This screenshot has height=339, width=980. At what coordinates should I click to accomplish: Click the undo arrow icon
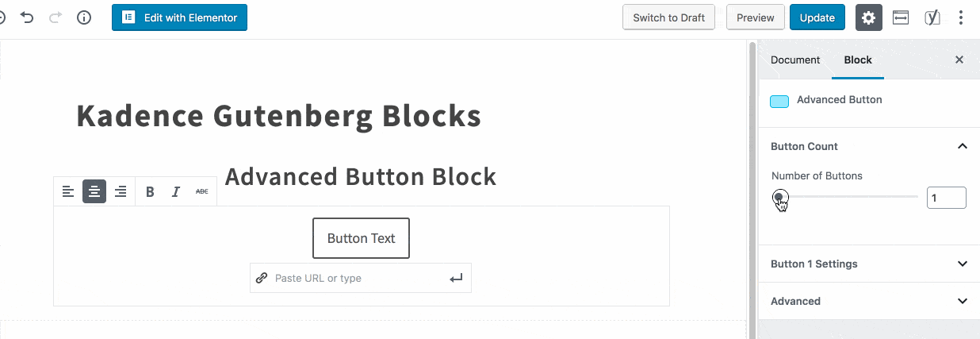[27, 17]
